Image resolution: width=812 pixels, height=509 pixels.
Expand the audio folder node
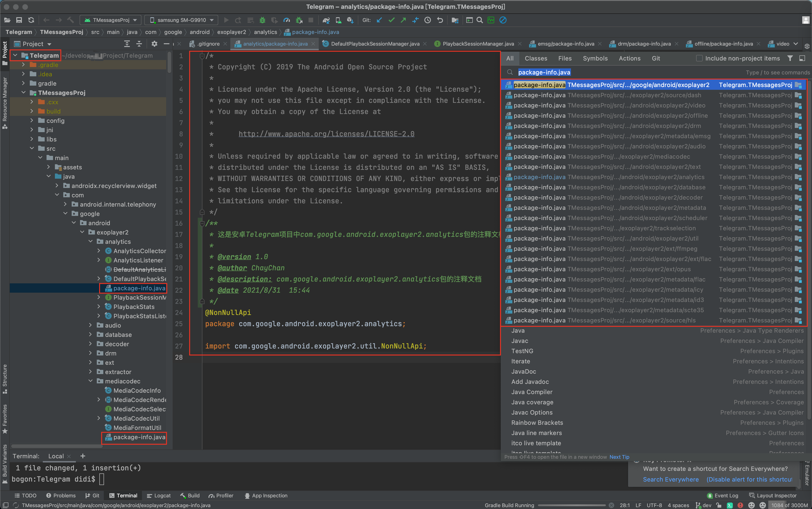point(91,325)
